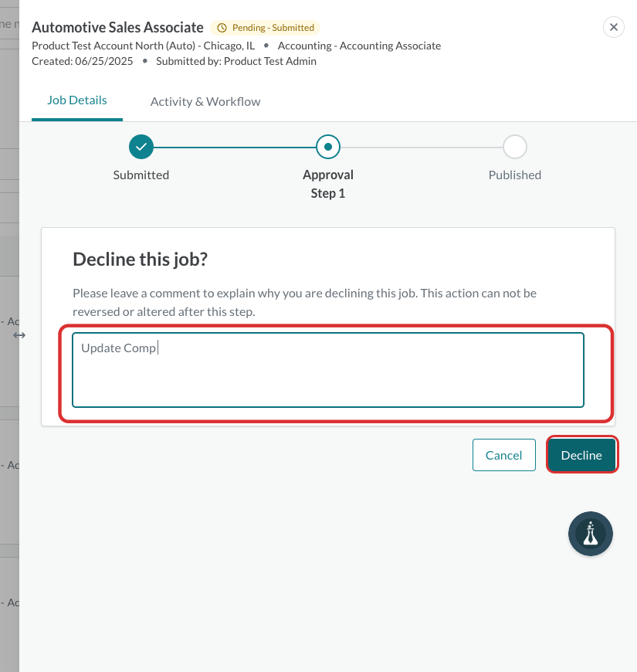Open the flask lab floating button
Viewport: 637px width, 672px height.
[x=591, y=534]
